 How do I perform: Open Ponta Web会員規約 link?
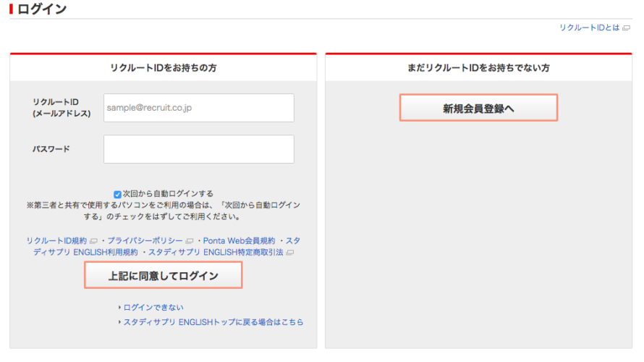[239, 241]
